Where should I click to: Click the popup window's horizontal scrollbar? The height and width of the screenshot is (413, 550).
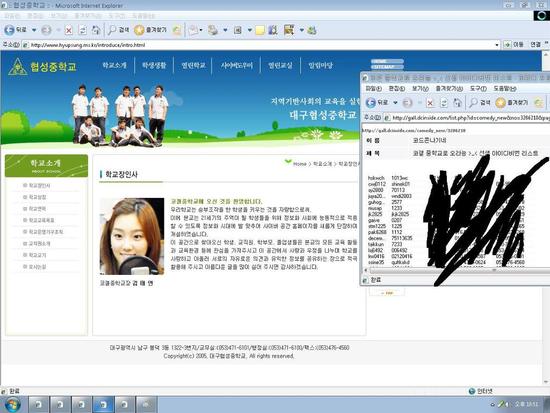coord(457,271)
